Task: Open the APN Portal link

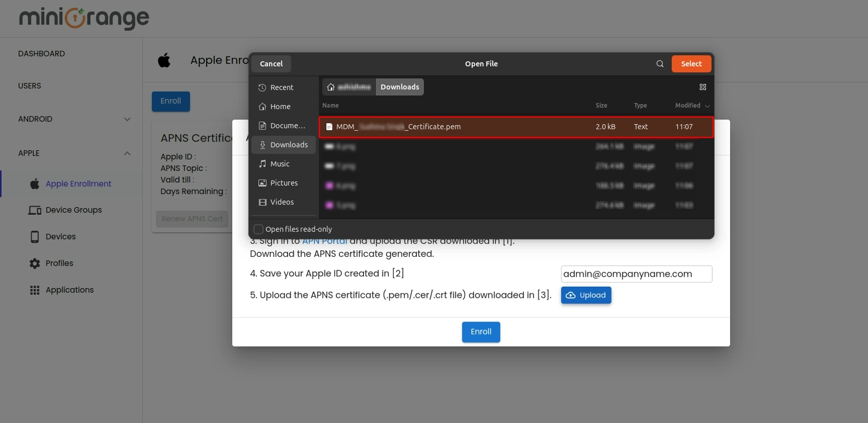Action: [x=325, y=241]
